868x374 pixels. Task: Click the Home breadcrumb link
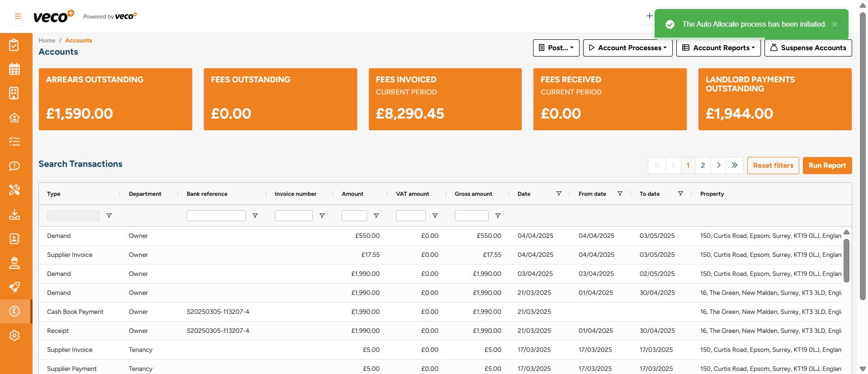pos(47,40)
